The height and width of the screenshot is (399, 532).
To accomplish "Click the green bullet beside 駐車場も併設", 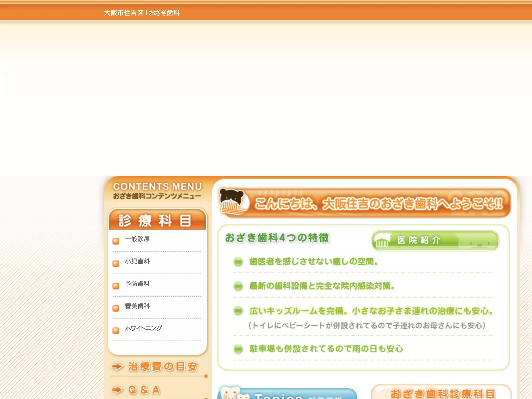I will click(x=238, y=349).
